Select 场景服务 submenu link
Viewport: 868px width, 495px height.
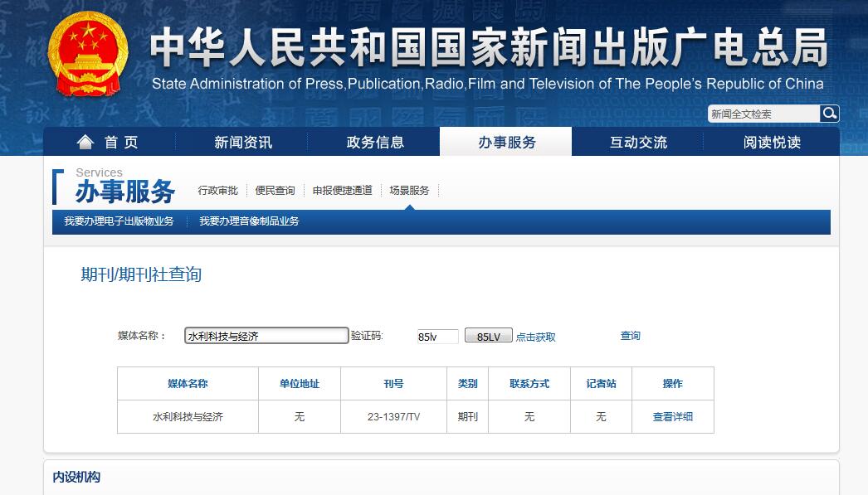pos(409,191)
